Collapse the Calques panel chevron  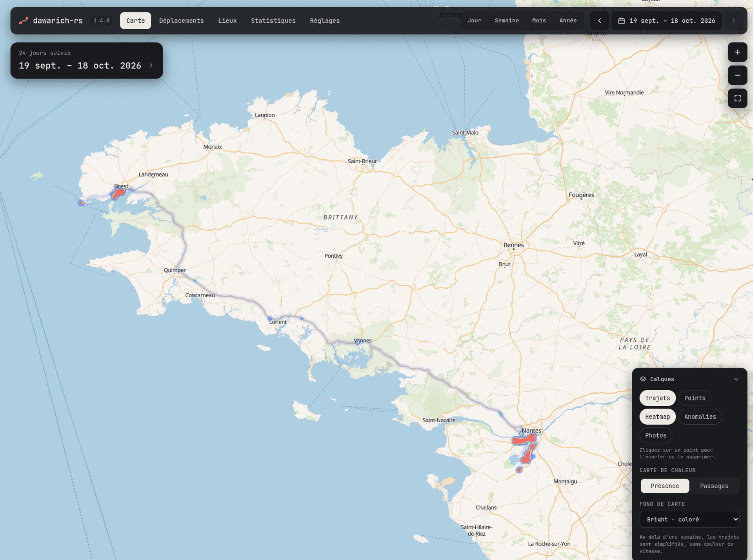tap(736, 379)
